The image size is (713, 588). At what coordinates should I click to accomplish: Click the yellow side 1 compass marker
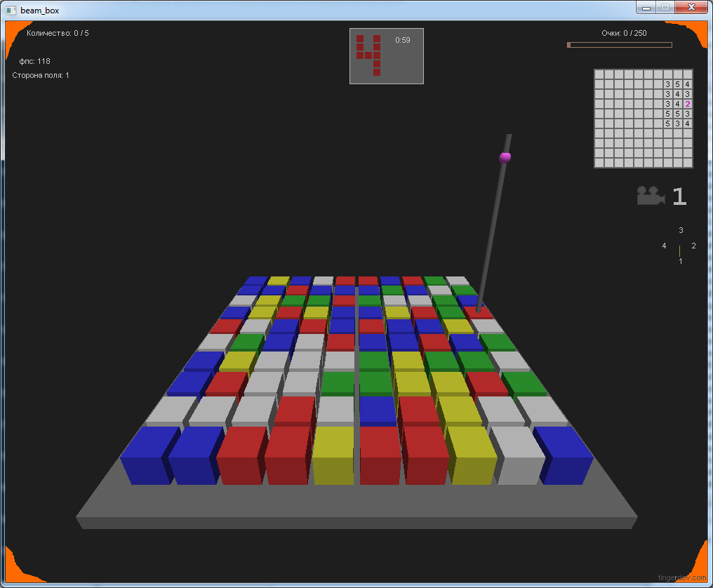[x=679, y=251]
